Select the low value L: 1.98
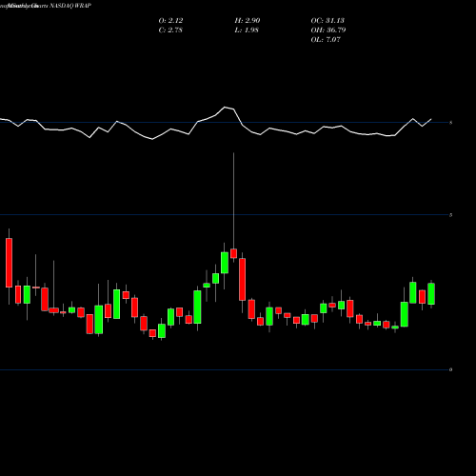Viewport: 476px width, 476px height. (x=247, y=30)
